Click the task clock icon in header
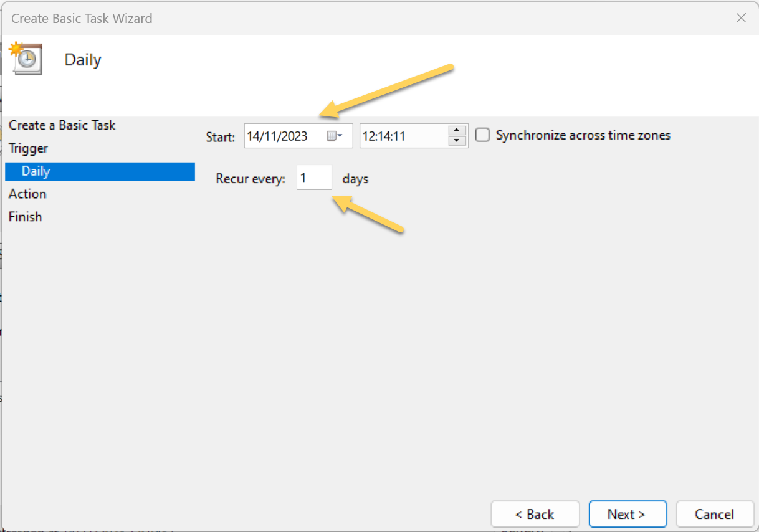 [x=26, y=59]
